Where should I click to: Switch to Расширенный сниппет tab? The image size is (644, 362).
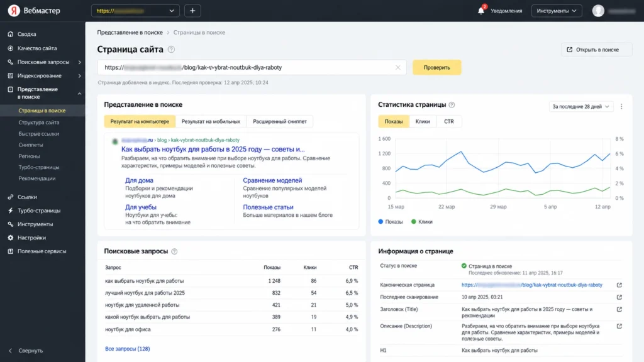pos(280,121)
